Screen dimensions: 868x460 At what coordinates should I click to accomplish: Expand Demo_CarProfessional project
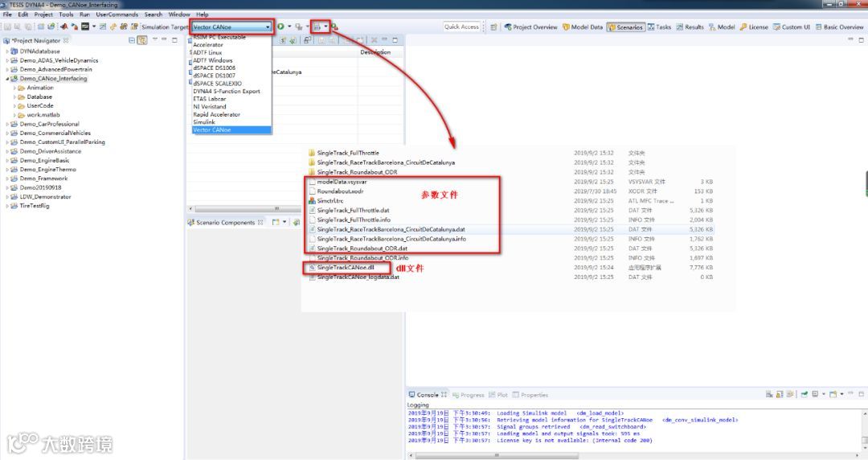pos(7,124)
